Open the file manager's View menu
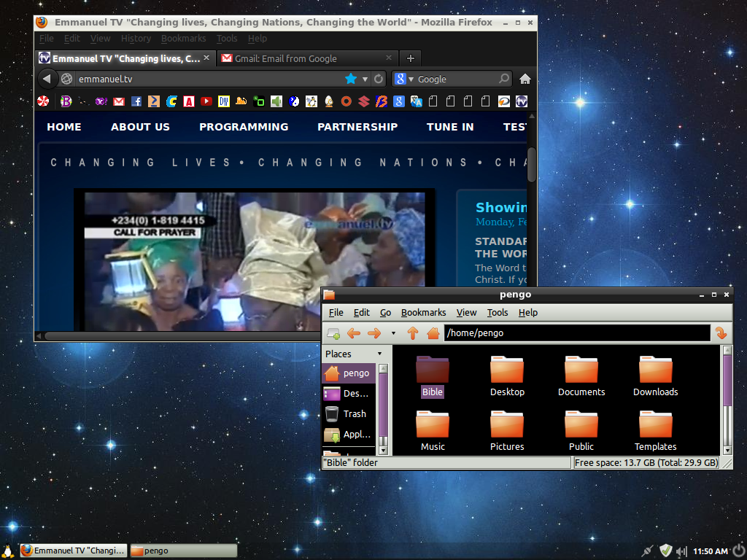The width and height of the screenshot is (747, 560). coord(466,312)
